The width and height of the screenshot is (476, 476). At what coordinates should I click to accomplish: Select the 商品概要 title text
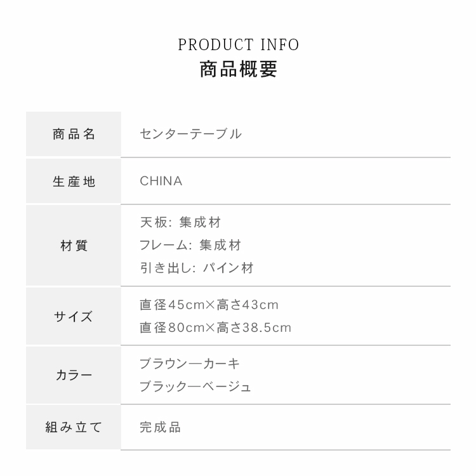pyautogui.click(x=238, y=69)
